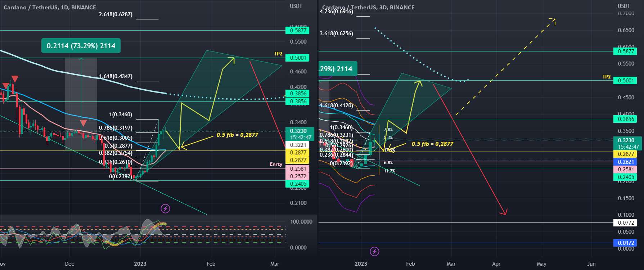This screenshot has height=270, width=644.
Task: Click the 0.5877 price label on the 1D chart
Action: (298, 31)
